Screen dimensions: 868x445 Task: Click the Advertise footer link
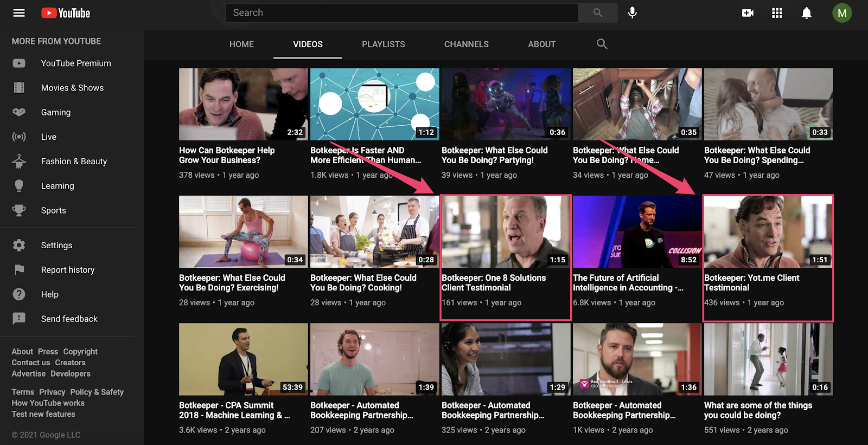[x=29, y=374]
